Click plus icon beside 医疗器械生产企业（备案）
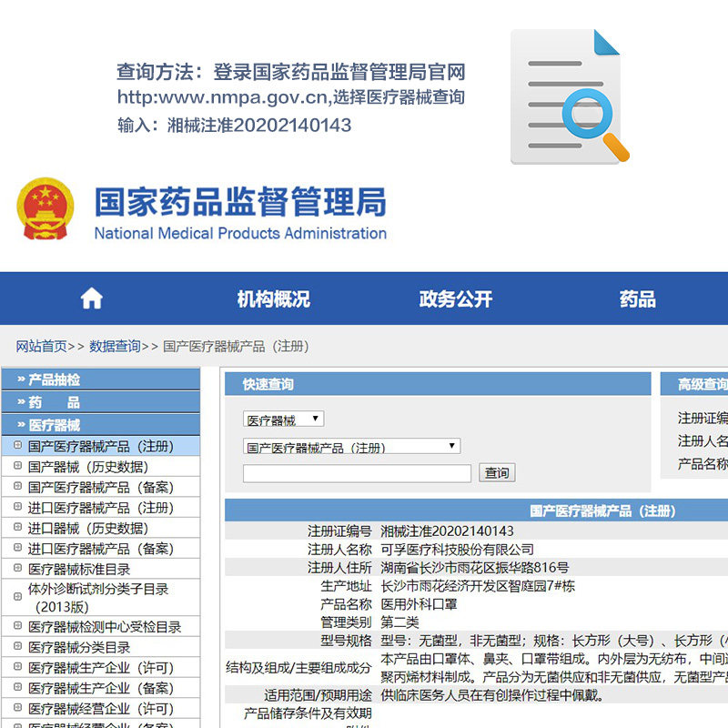 click(17, 687)
